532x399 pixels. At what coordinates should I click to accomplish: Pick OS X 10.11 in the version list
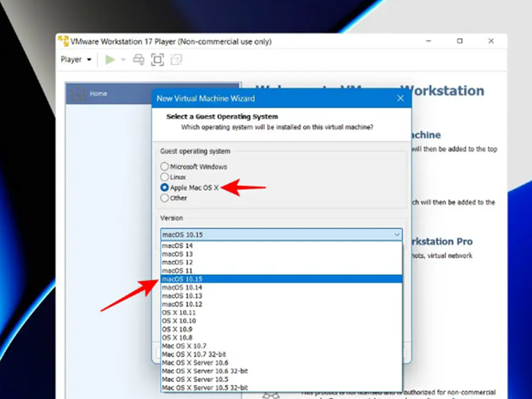coord(281,312)
